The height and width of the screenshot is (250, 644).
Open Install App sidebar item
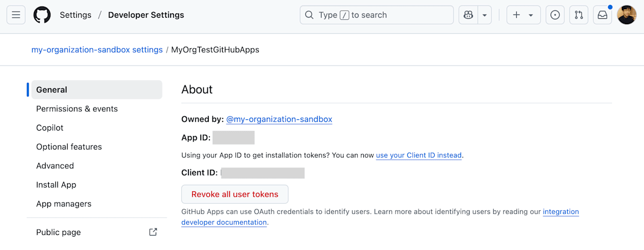(97, 184)
